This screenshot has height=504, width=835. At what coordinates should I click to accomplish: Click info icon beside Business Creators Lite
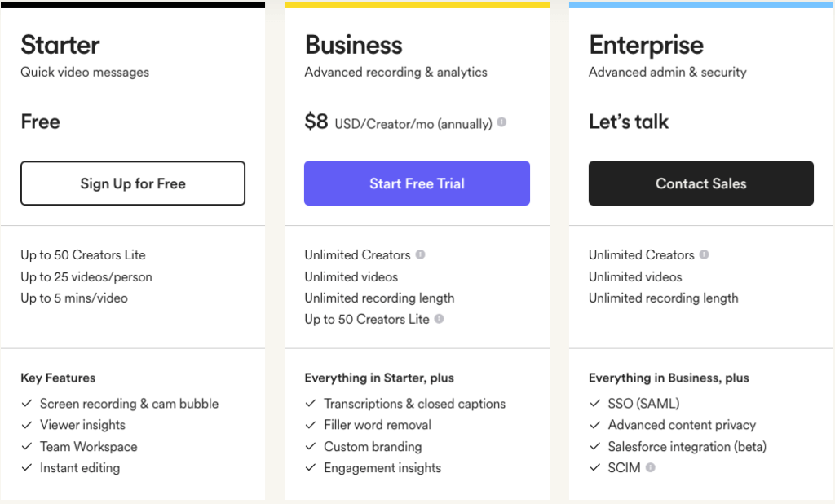coord(439,319)
